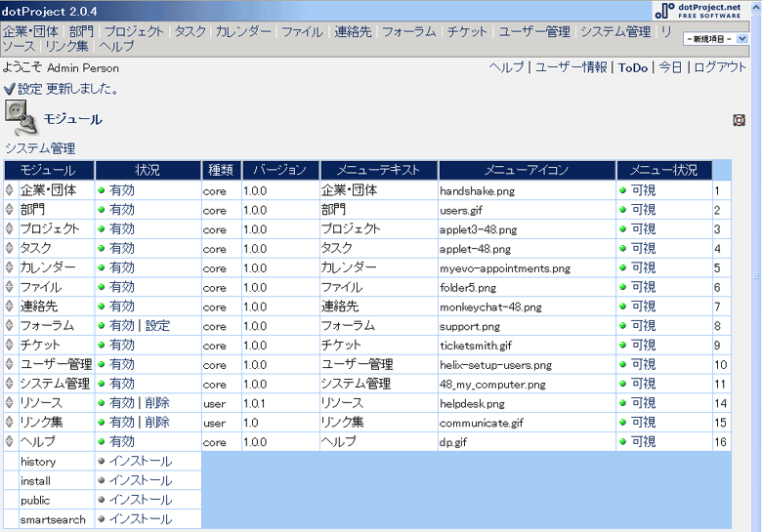This screenshot has width=762, height=532.
Task: Click green status dot in 企業・団体 row
Action: click(102, 190)
